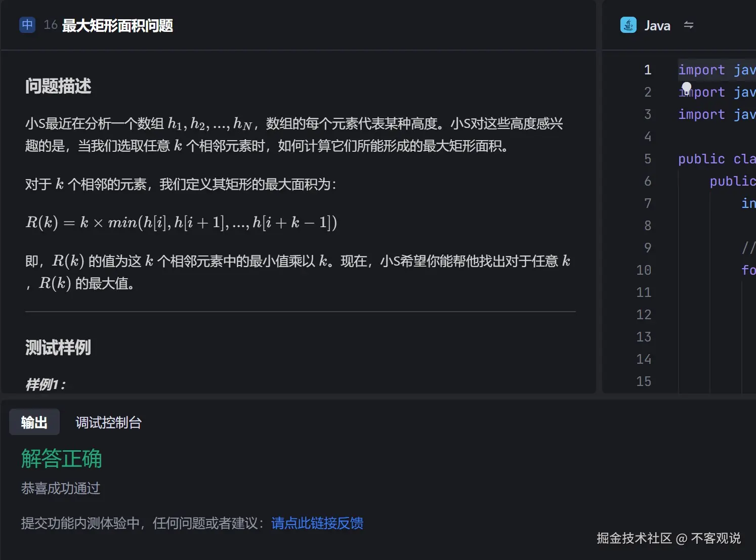This screenshot has width=756, height=560.
Task: Place cursor on the public class line
Action: pos(717,159)
